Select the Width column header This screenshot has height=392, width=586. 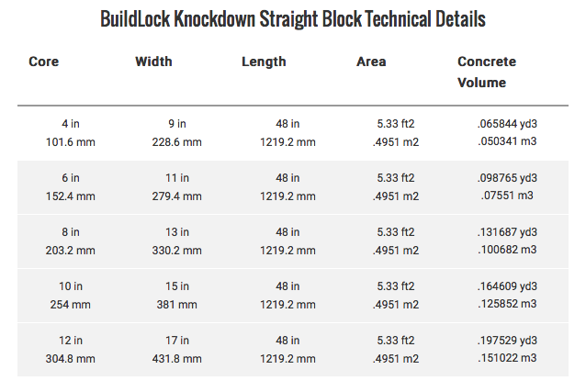pos(153,62)
